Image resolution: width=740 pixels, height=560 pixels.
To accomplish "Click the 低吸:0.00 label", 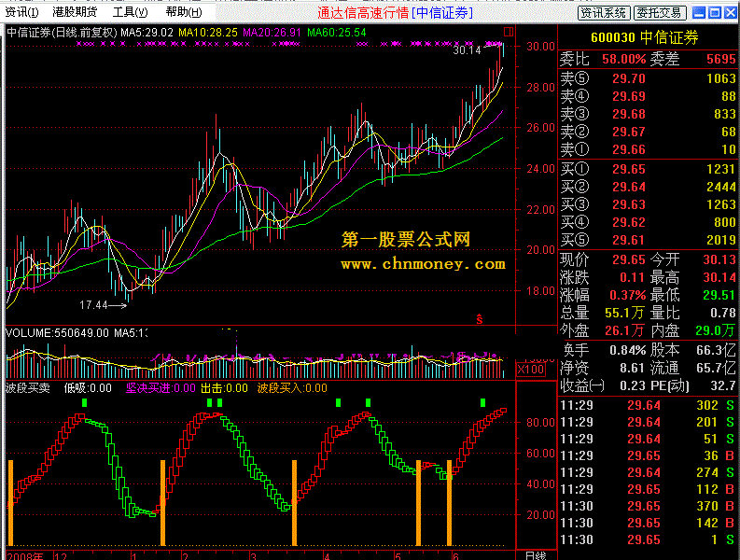I will 88,388.
